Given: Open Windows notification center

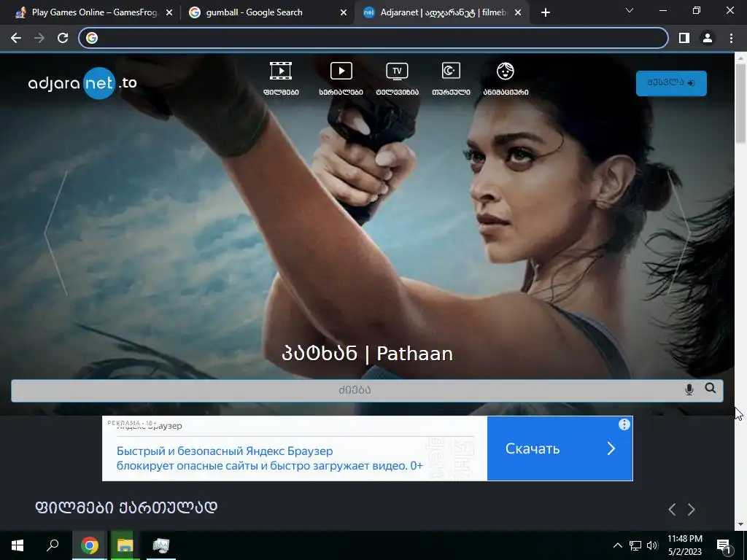Looking at the screenshot, I should point(724,545).
